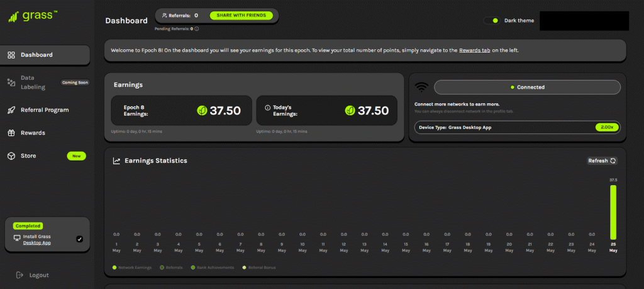Screen dimensions: 644x289
Task: Select Logout in the sidebar
Action: pos(32,275)
